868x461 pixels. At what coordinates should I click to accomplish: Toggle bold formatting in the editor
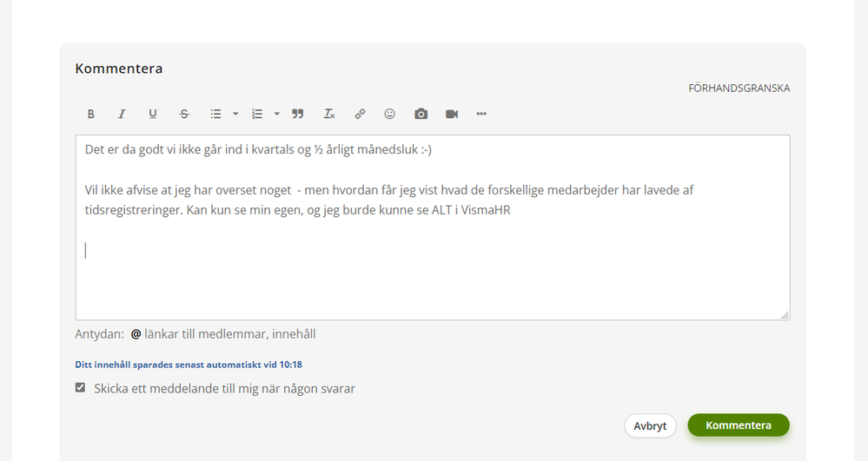(x=90, y=114)
